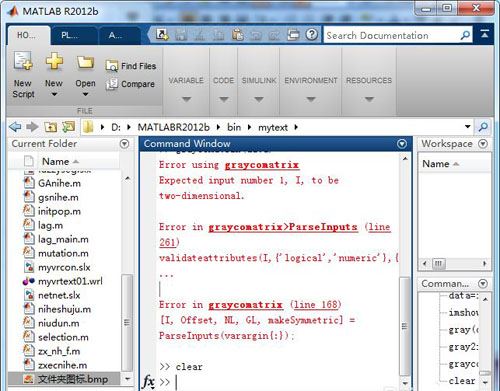The height and width of the screenshot is (391, 500).
Task: Go forward with the gray right arrow
Action: click(x=32, y=127)
